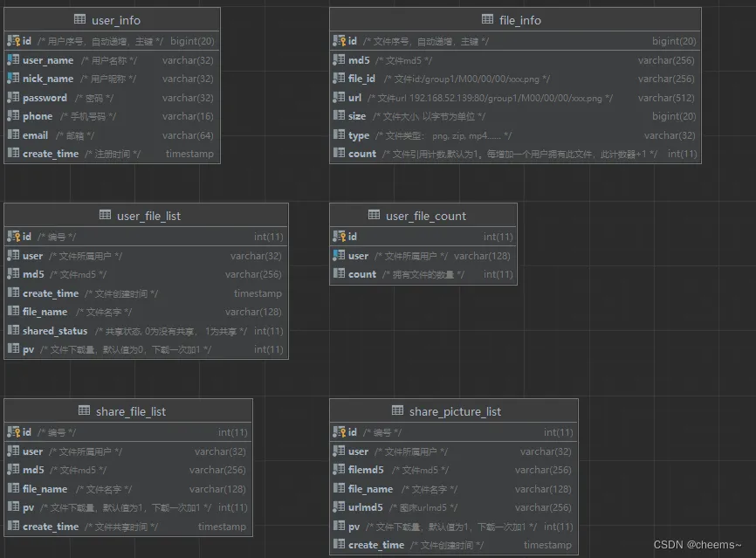Select pv column in share_file_list

127,507
